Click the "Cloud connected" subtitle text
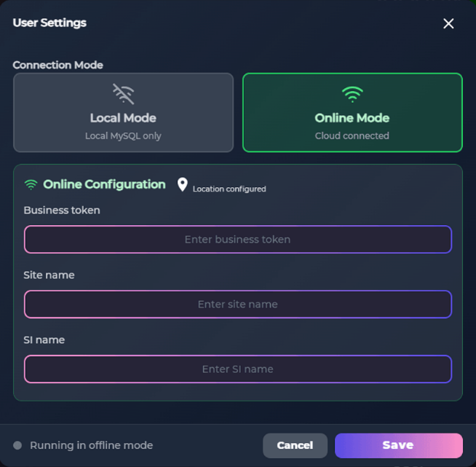Screen dimensions: 476x467 [x=352, y=136]
